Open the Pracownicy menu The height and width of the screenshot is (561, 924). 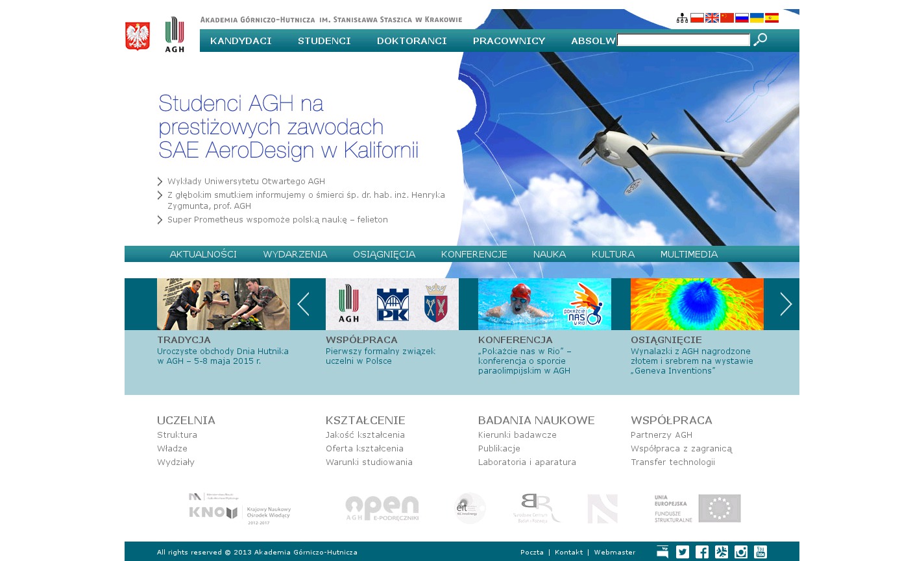point(509,41)
